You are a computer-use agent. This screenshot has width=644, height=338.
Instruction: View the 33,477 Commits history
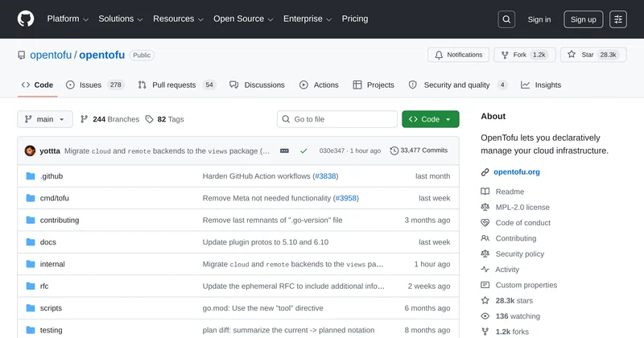click(x=419, y=150)
